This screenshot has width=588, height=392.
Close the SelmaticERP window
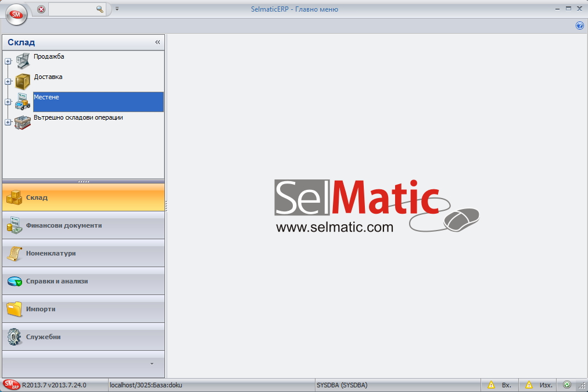[579, 9]
